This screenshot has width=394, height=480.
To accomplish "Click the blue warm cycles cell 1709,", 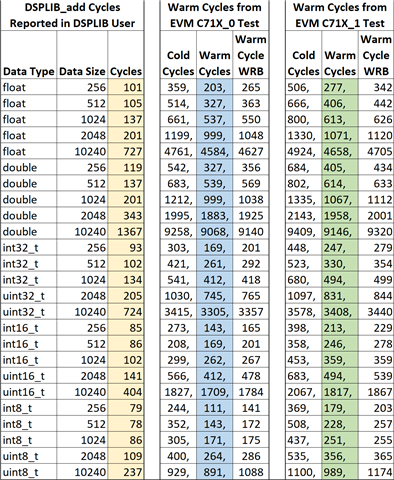I will [x=215, y=392].
